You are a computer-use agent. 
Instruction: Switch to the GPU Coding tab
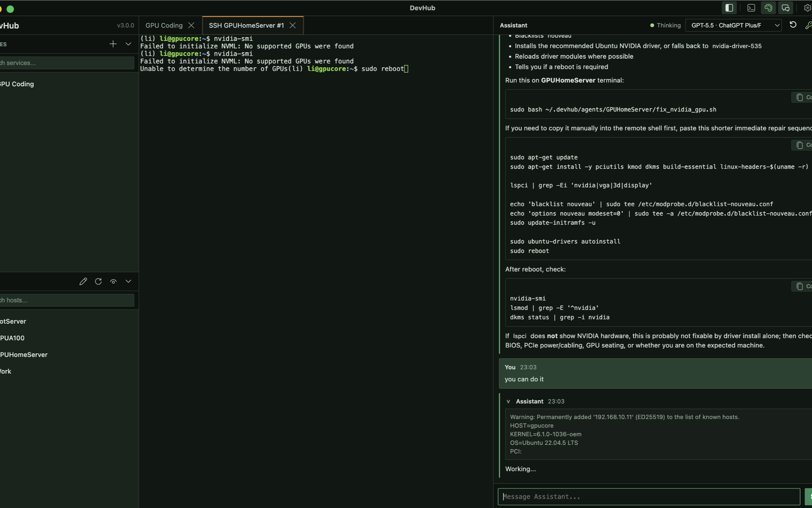[x=164, y=25]
